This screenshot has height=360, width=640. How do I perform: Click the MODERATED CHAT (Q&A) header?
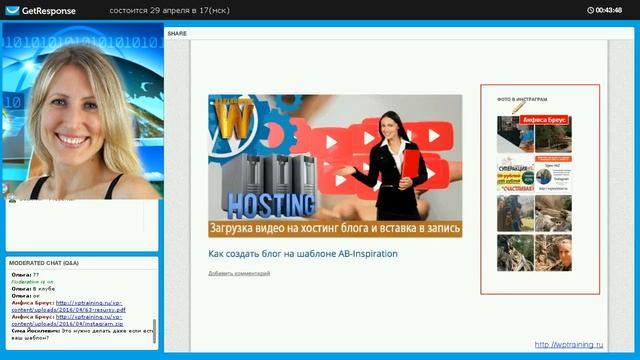pyautogui.click(x=44, y=263)
